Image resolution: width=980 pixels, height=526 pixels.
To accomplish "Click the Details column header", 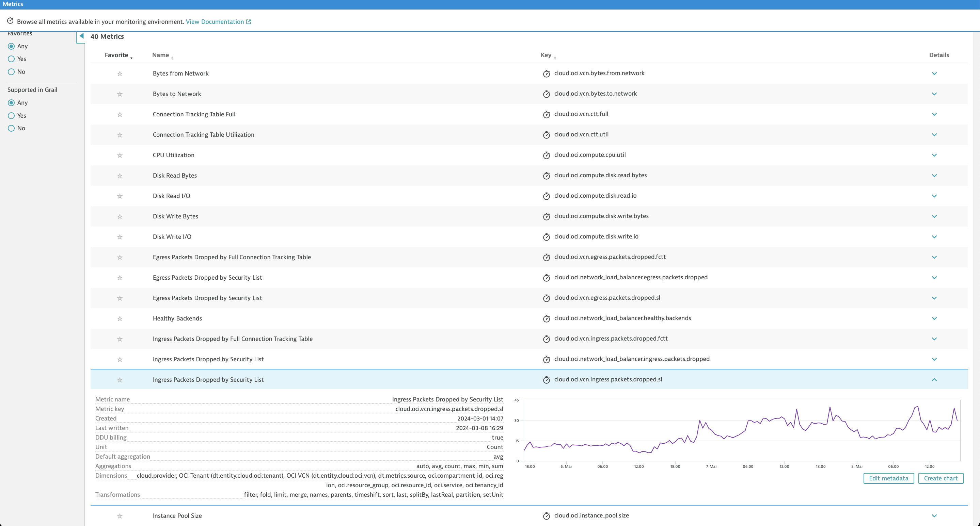I will coord(939,55).
